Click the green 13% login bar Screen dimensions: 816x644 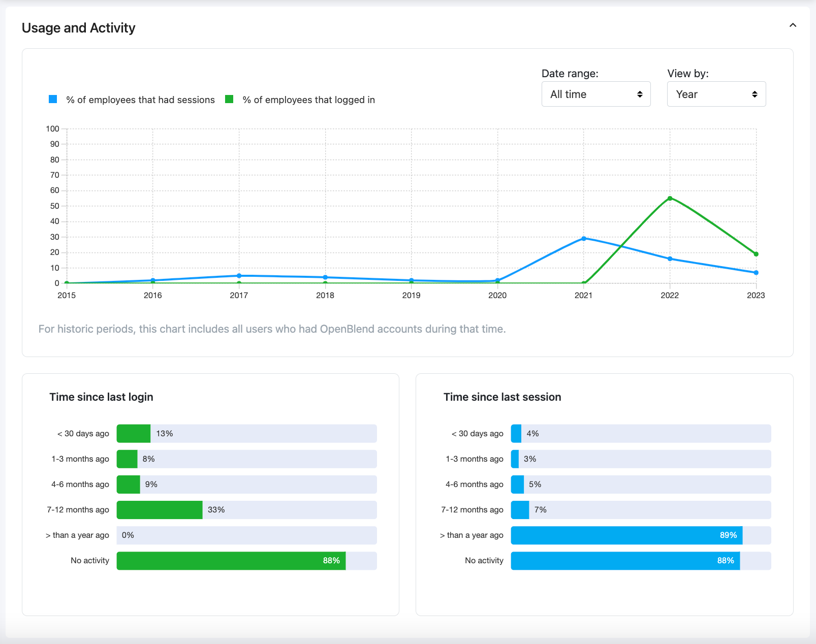pyautogui.click(x=134, y=434)
